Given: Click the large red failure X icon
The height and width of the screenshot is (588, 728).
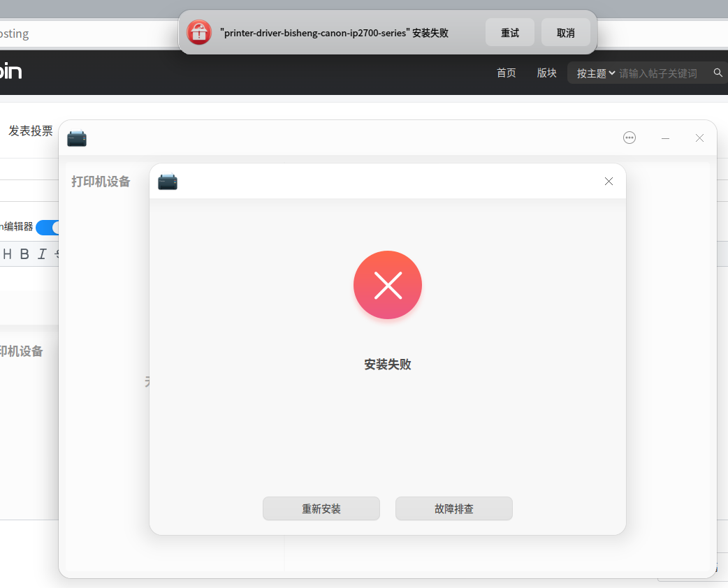Looking at the screenshot, I should [388, 285].
